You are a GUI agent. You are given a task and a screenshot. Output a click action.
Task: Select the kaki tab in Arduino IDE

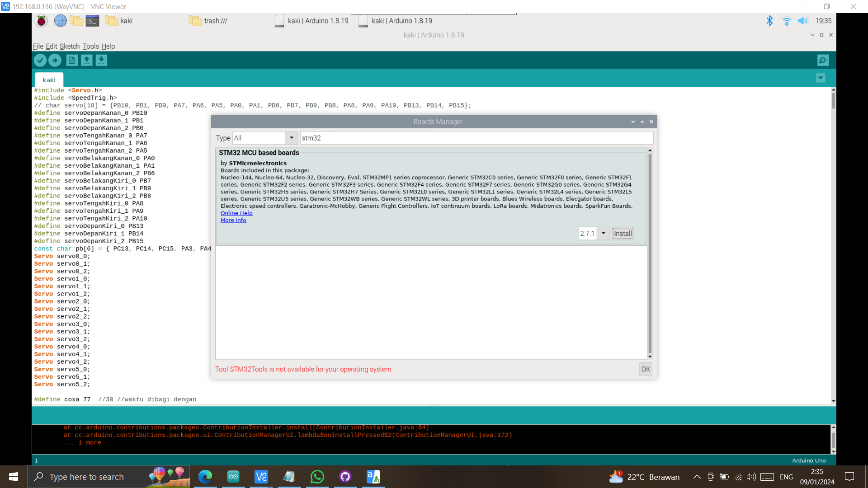click(49, 79)
